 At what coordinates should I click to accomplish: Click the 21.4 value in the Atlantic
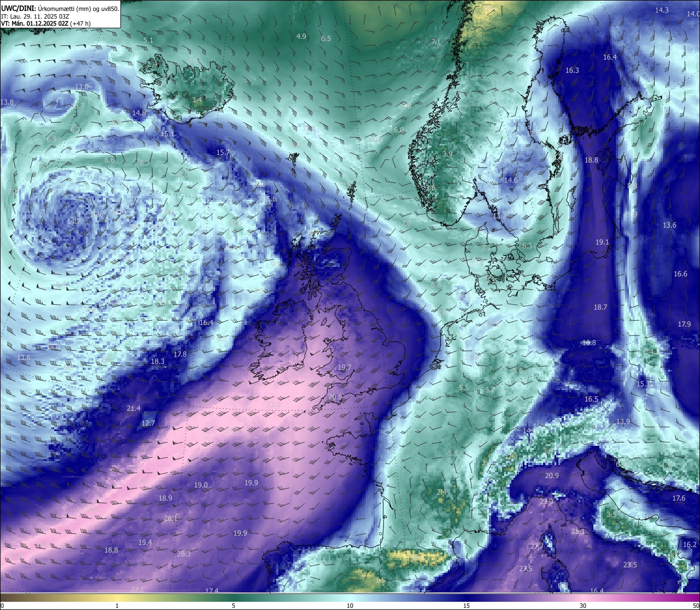point(133,409)
